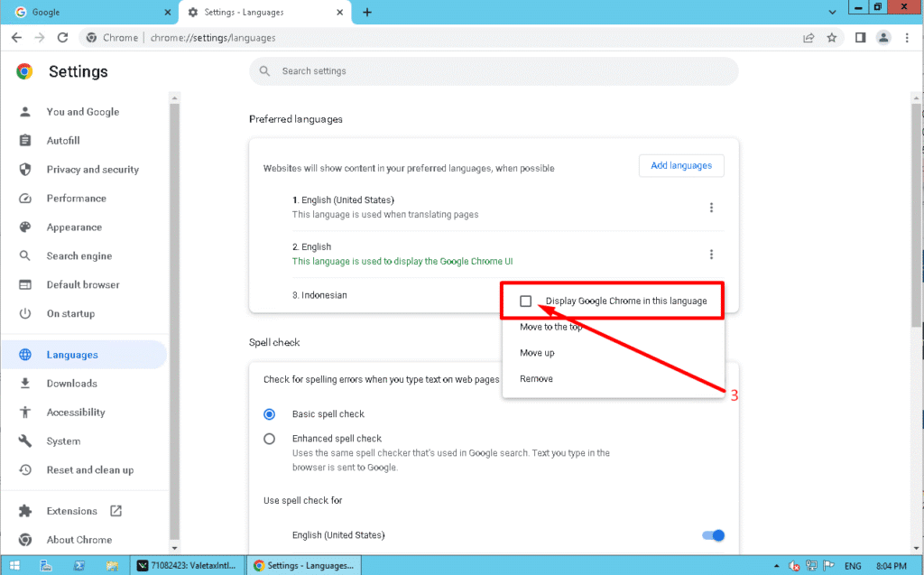This screenshot has height=575, width=924.
Task: Click the Autofill clipboard icon
Action: (24, 140)
